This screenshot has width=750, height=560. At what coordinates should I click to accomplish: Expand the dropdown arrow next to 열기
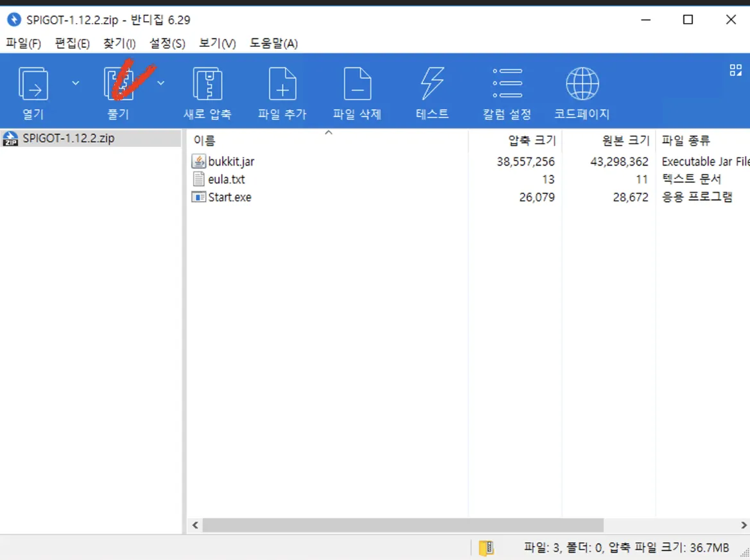pos(76,83)
